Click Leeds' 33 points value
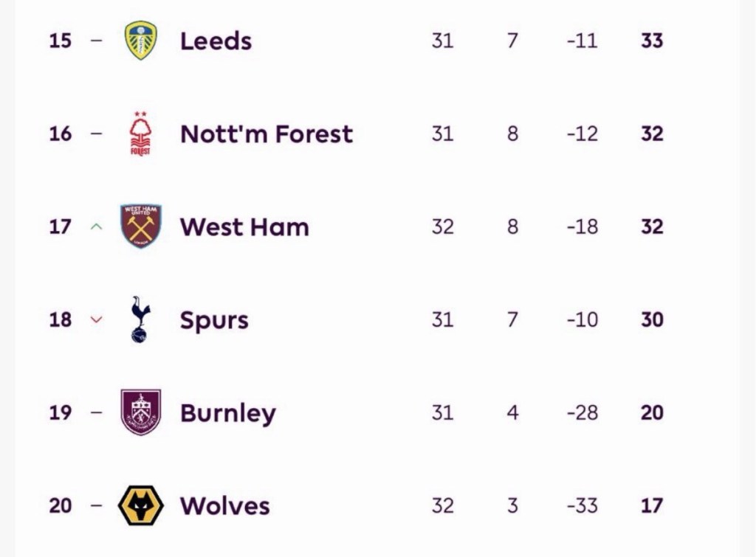The height and width of the screenshot is (557, 756). (652, 41)
